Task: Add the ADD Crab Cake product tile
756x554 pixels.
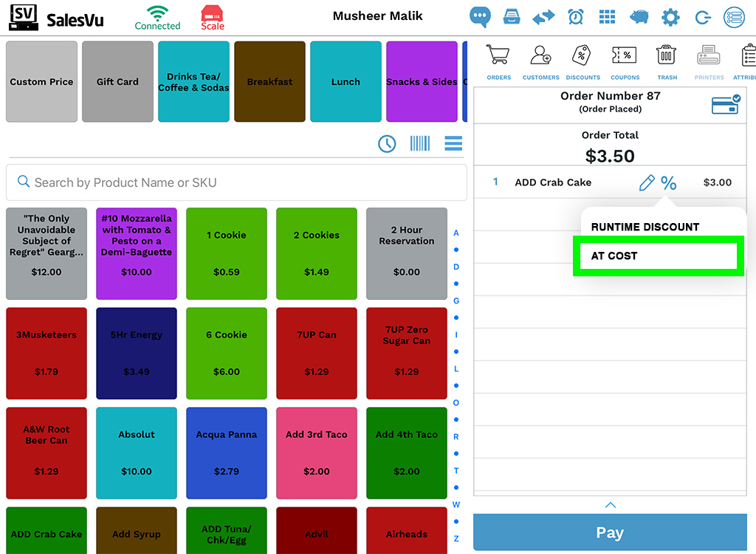Action: coord(47,530)
